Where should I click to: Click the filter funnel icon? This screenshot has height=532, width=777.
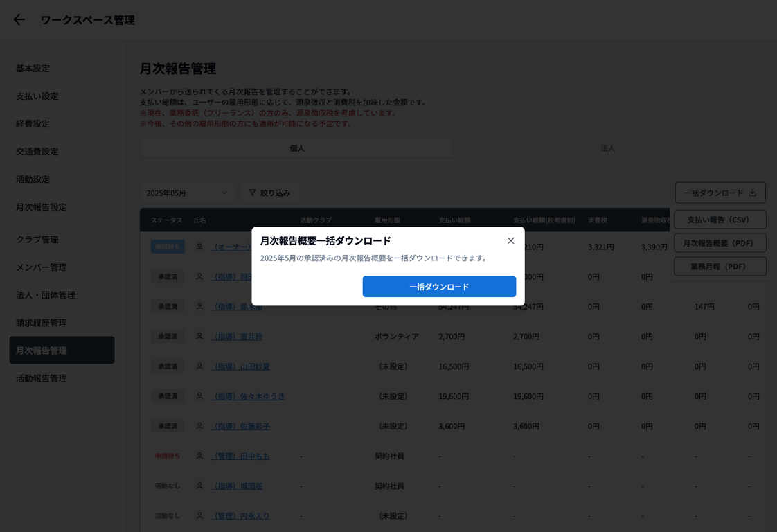tap(253, 193)
